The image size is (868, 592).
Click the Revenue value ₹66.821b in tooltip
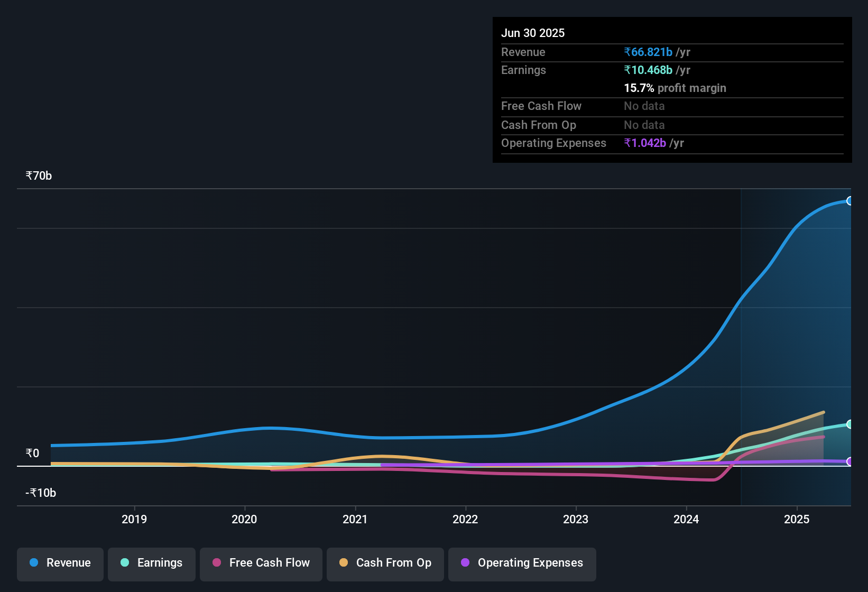click(648, 52)
